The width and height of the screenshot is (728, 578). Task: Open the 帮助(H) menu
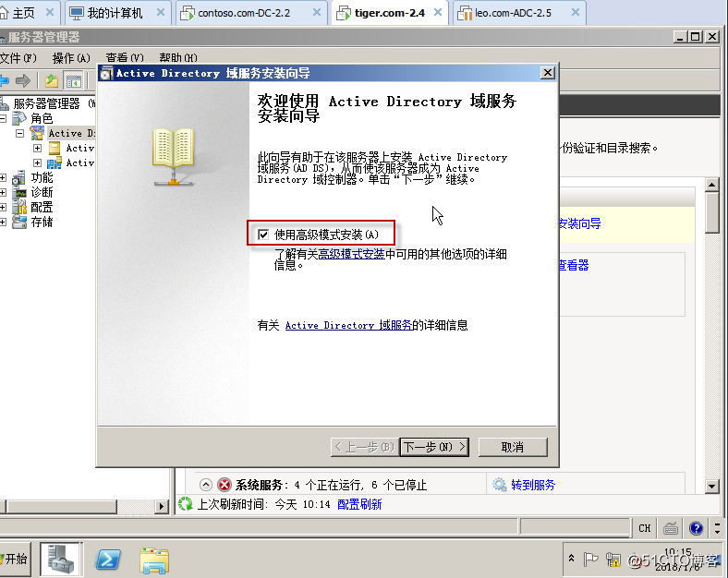(178, 58)
